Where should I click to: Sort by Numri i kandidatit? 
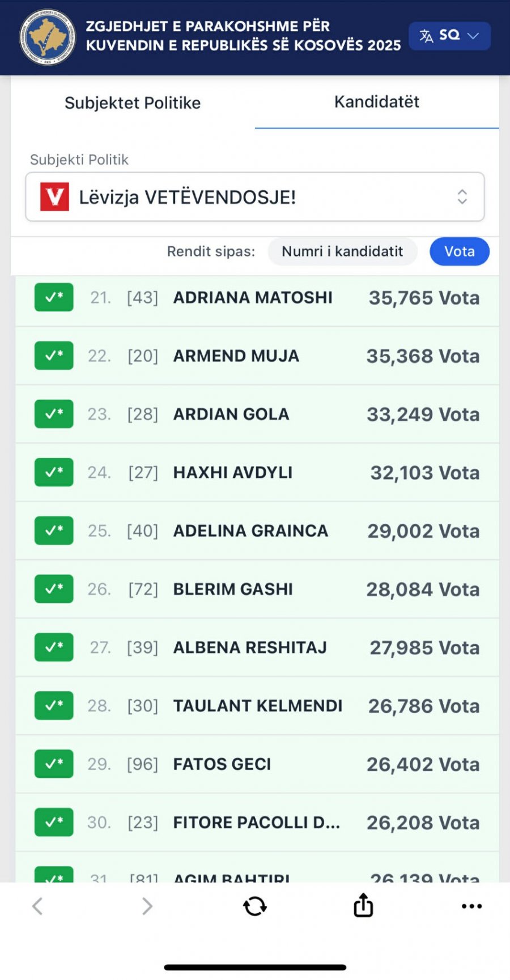tap(342, 251)
